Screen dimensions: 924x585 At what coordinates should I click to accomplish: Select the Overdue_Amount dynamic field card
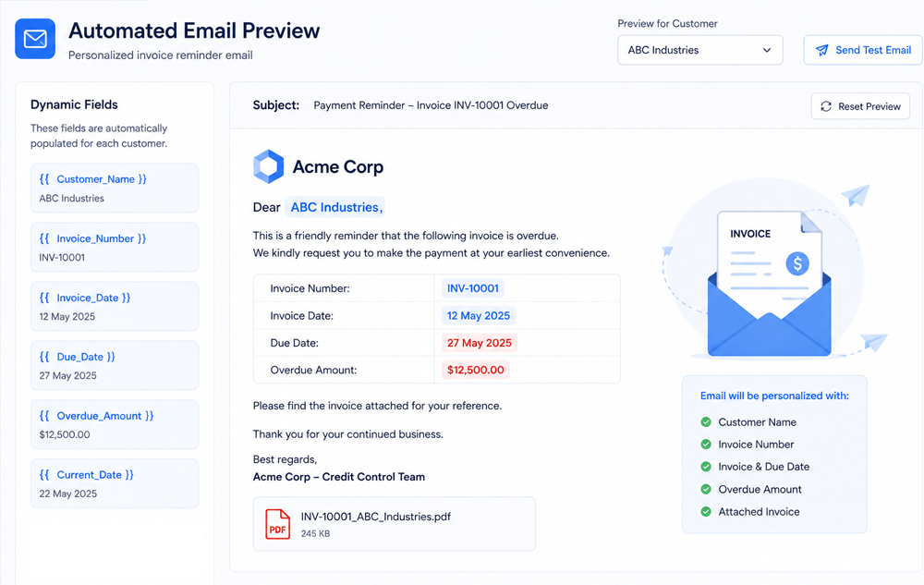click(115, 424)
